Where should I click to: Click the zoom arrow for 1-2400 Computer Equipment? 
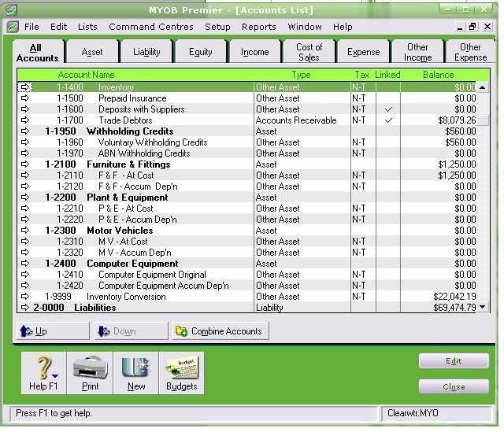click(x=24, y=263)
